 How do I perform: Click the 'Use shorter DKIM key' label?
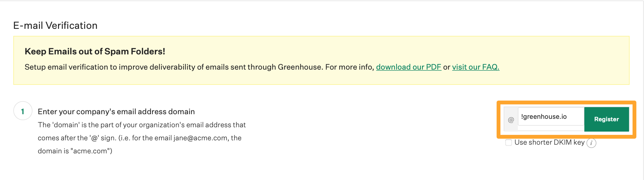[549, 142]
